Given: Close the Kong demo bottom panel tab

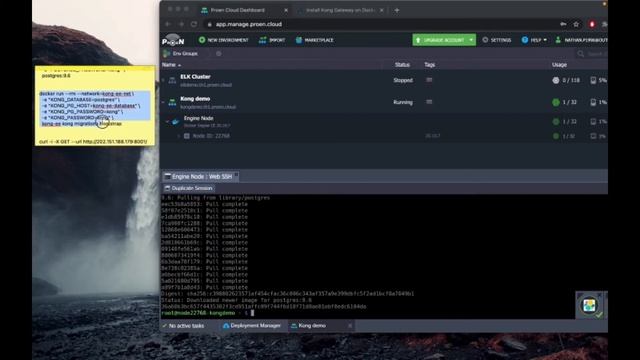Looking at the screenshot, I should (x=350, y=326).
